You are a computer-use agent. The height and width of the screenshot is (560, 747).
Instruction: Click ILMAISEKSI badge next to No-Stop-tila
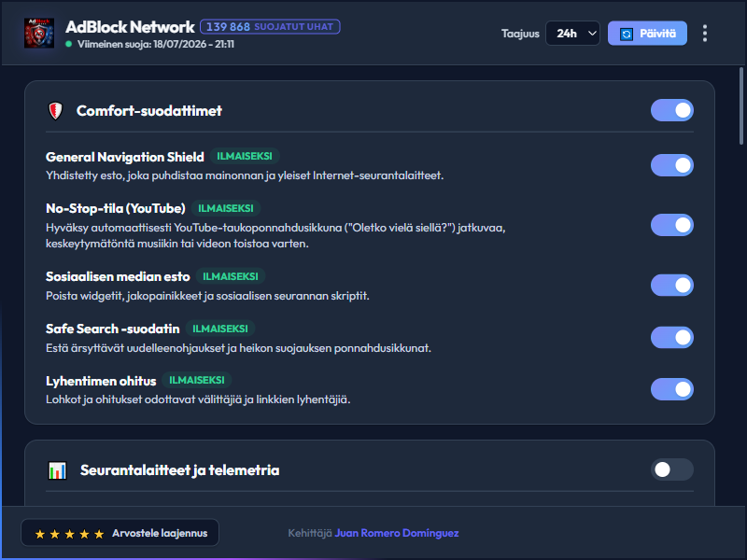tap(225, 208)
